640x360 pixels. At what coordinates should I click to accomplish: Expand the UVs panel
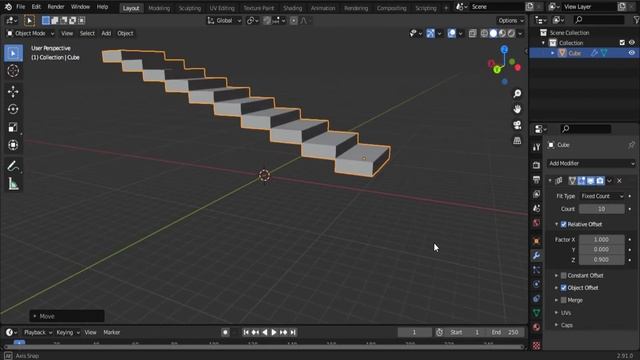click(x=556, y=313)
